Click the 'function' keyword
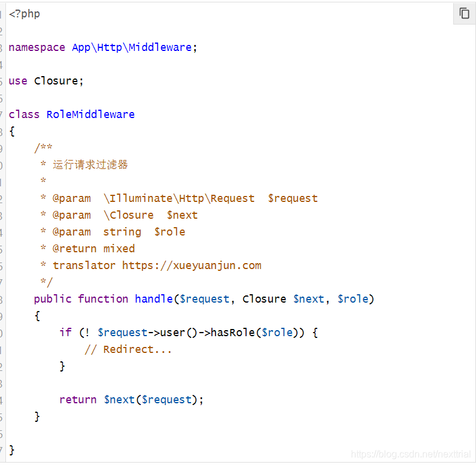Viewport: 476px width, 465px height. (x=103, y=299)
